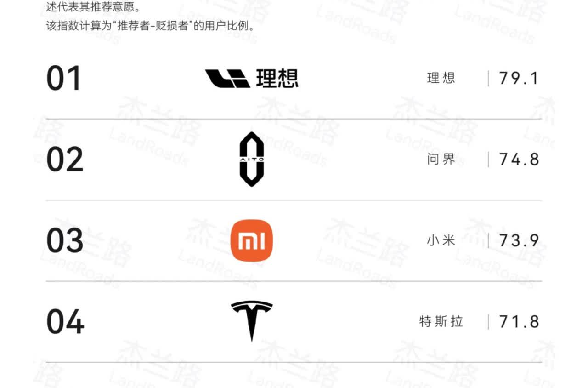Select the rank number 03
The image size is (588, 388).
65,240
